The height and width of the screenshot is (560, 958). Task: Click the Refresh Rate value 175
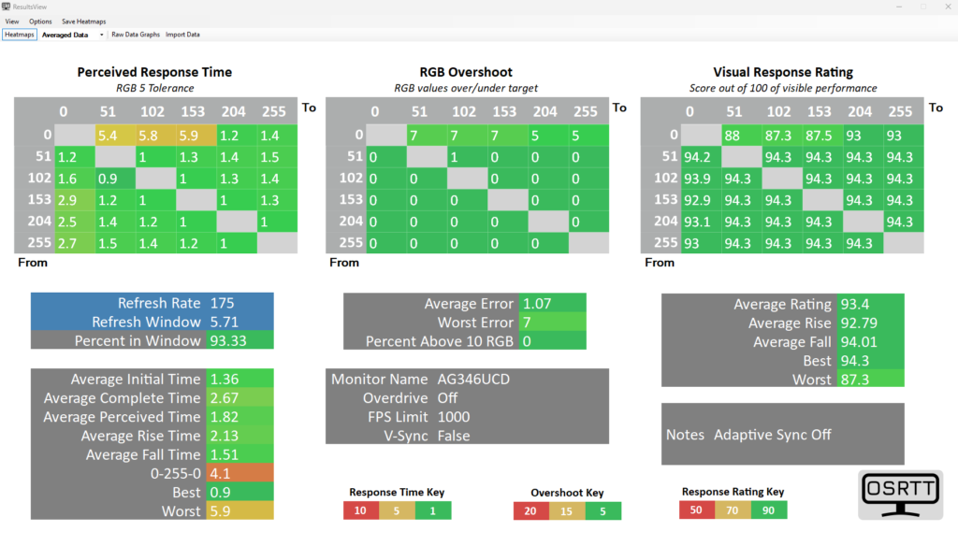(x=223, y=303)
